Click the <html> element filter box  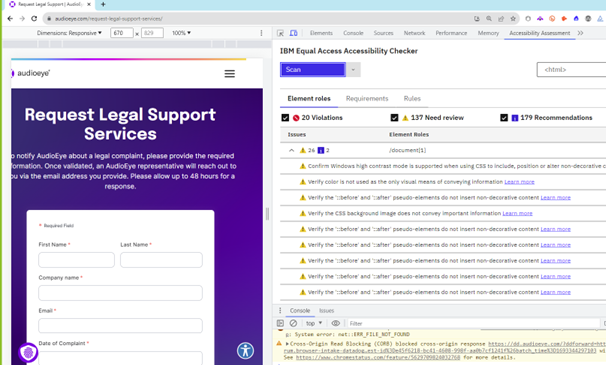tap(572, 70)
